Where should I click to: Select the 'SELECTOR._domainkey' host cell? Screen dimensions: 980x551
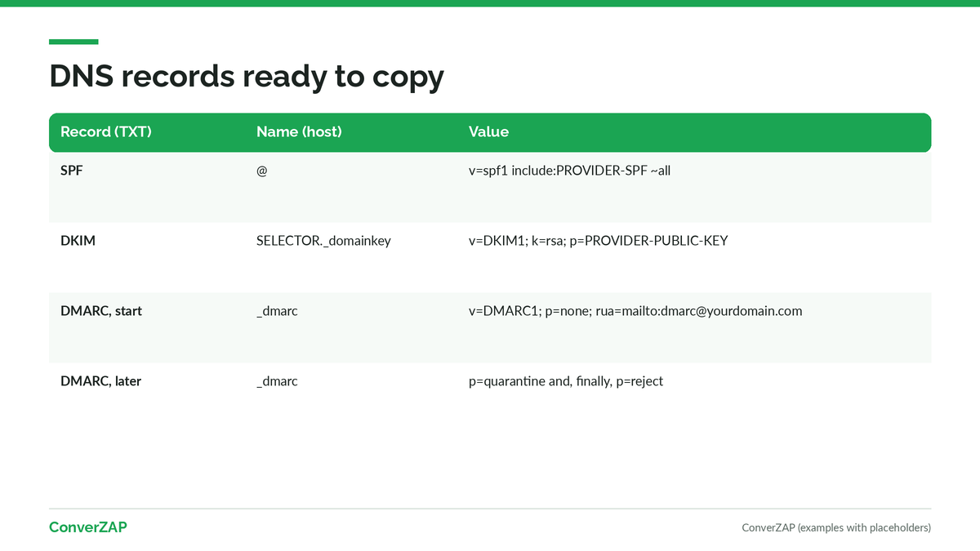(x=323, y=241)
